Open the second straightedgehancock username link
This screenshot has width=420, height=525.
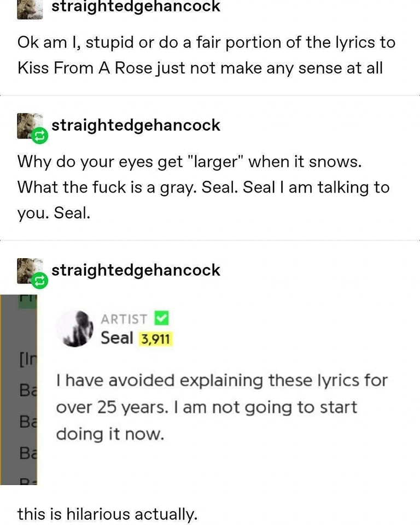(136, 126)
